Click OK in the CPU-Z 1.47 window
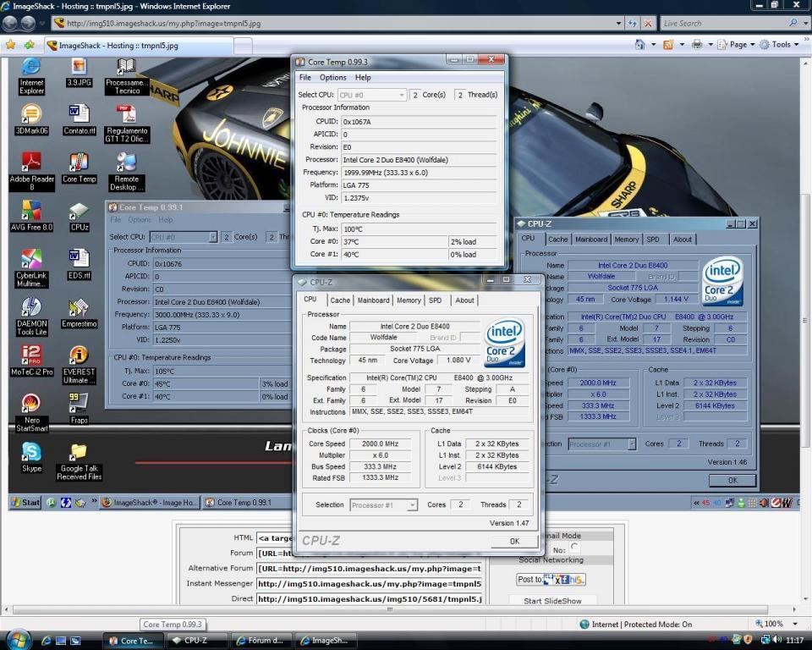 (x=513, y=542)
